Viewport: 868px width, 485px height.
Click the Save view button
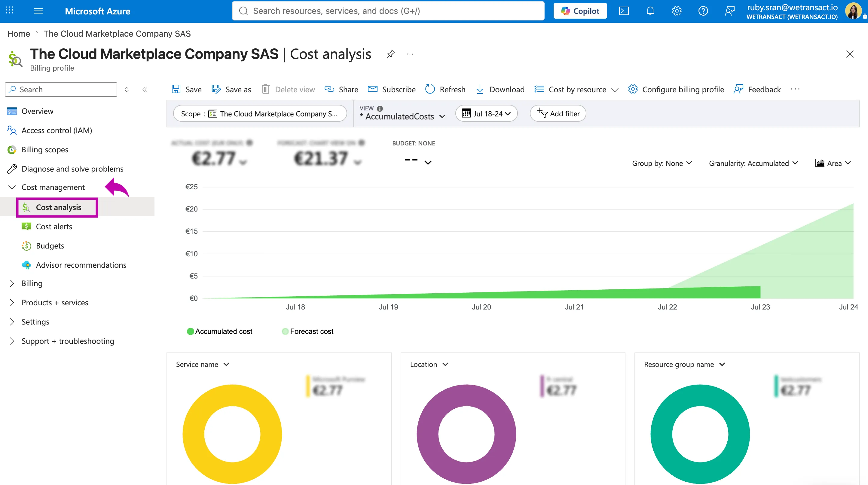point(187,89)
